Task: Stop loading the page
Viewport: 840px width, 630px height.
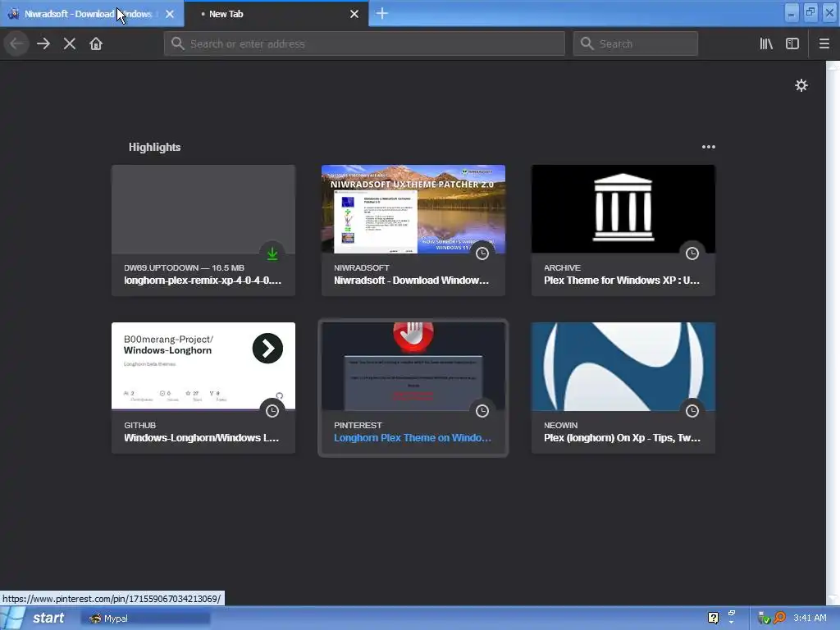Action: (70, 43)
